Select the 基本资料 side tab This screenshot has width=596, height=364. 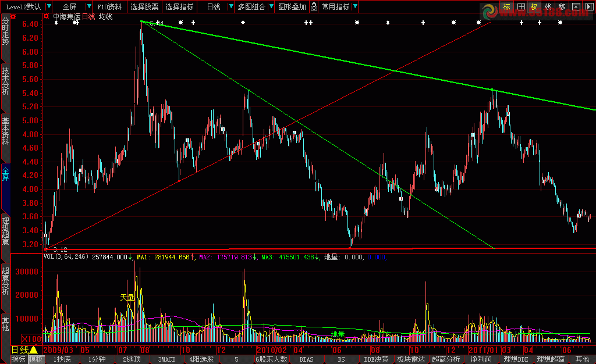[5, 131]
